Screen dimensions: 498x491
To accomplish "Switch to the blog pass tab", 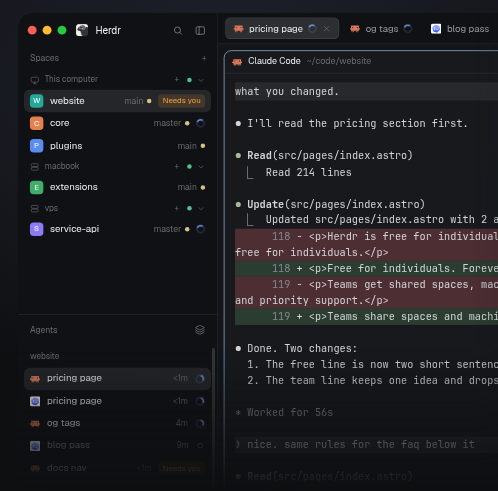I will 461,29.
